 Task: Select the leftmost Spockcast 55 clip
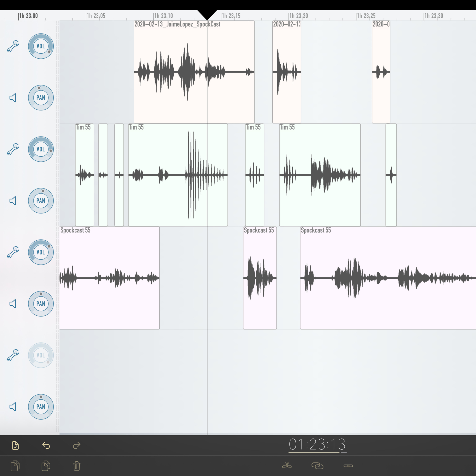click(x=109, y=278)
